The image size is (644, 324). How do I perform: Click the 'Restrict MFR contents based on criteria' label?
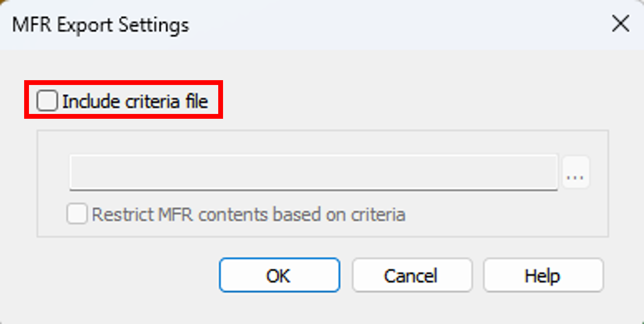248,214
